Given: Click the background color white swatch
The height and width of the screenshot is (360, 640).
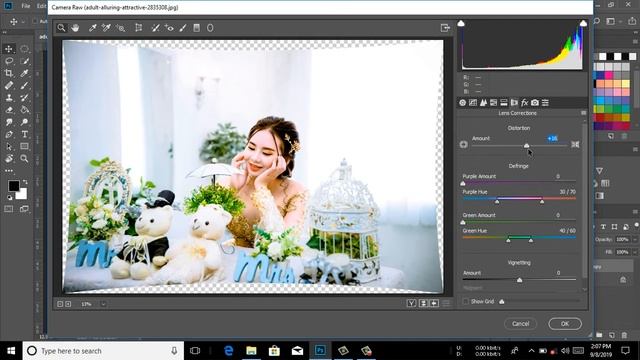Looking at the screenshot, I should (x=22, y=194).
